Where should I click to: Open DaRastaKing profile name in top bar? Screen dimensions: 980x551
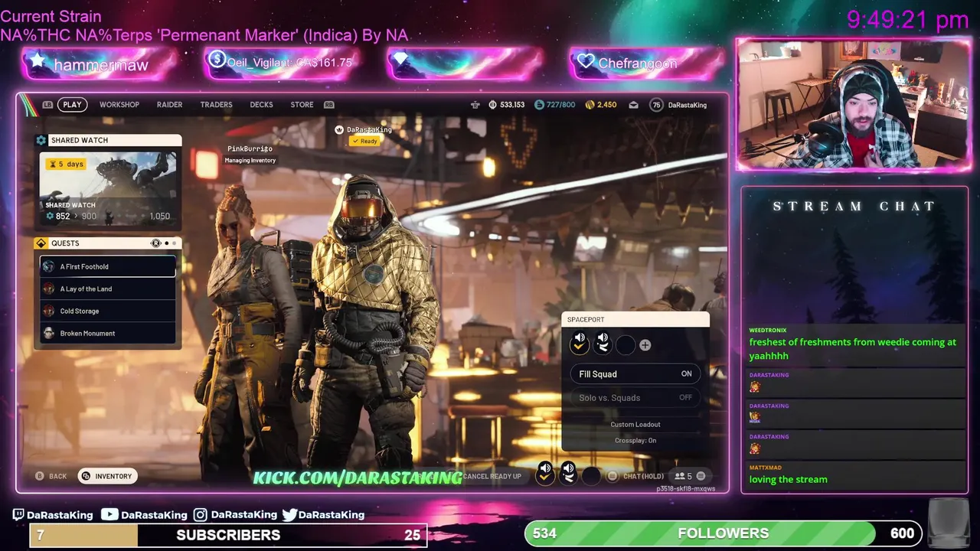coord(688,105)
